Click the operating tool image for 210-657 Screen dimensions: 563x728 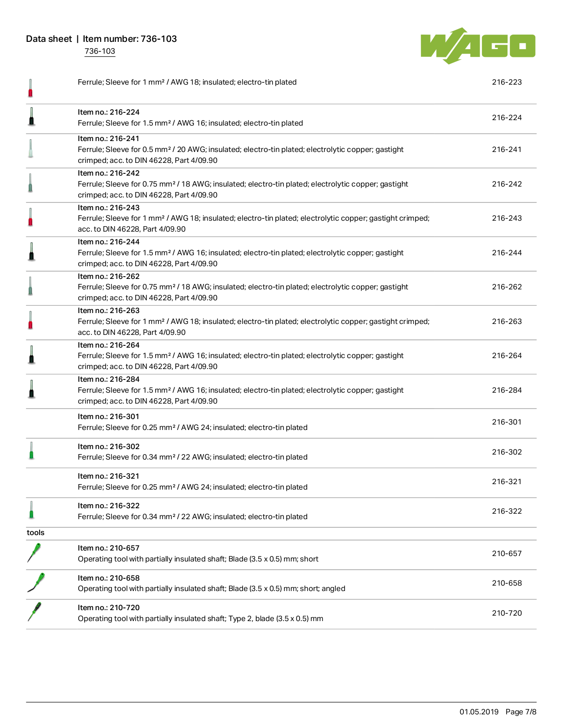click(34, 553)
